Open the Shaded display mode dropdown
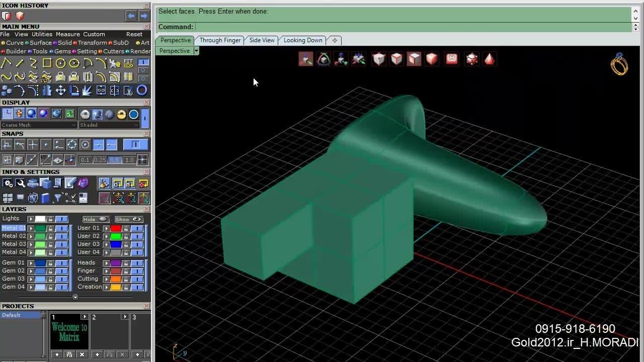Image resolution: width=644 pixels, height=362 pixels. pyautogui.click(x=109, y=125)
